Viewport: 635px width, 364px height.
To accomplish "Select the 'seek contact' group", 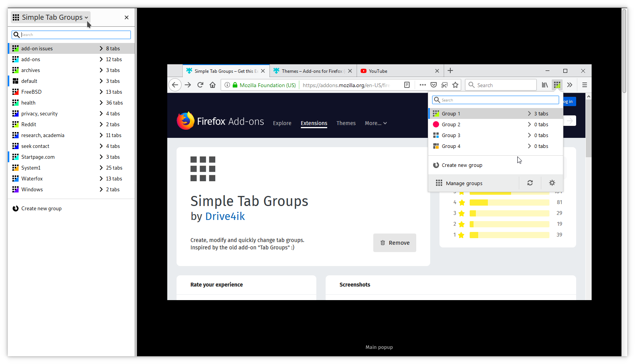I will [71, 146].
